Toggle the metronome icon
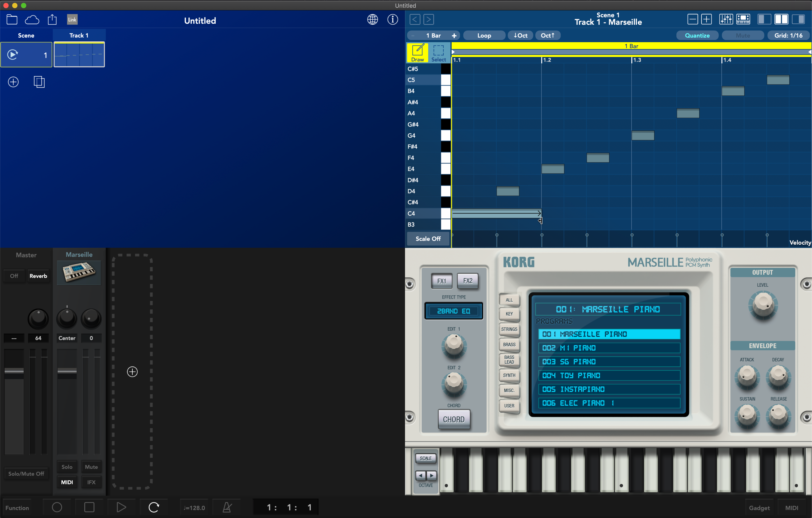The width and height of the screenshot is (812, 518). [x=227, y=507]
